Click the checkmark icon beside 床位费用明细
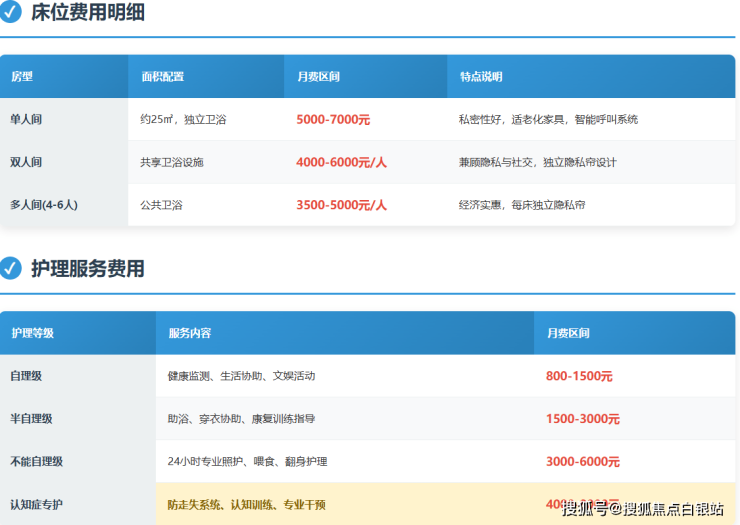740x525 pixels. 11,13
